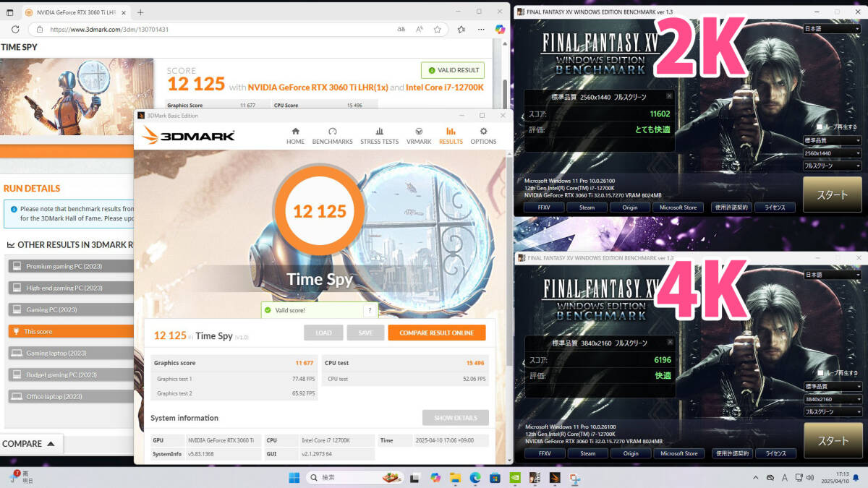This screenshot has height=488, width=868.
Task: Open language dropdown in 2K FFXV window
Action: click(832, 29)
